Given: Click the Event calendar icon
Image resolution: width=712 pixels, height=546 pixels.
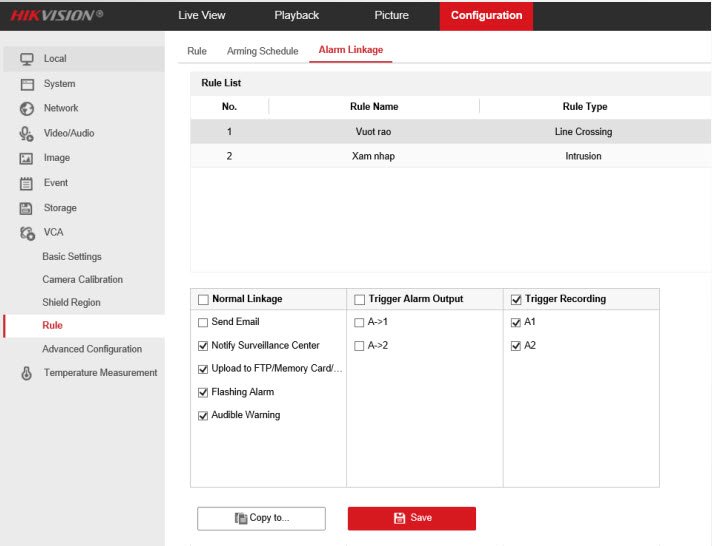Looking at the screenshot, I should pyautogui.click(x=27, y=184).
